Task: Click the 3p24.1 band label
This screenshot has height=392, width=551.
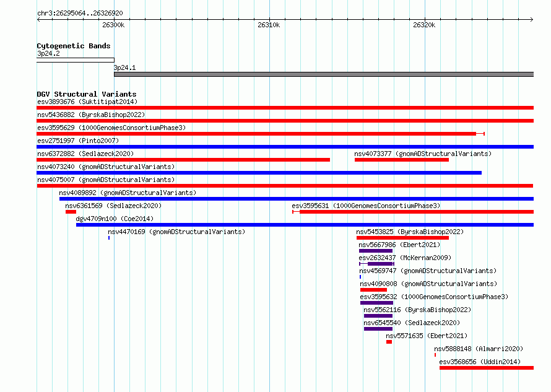Action: 124,68
